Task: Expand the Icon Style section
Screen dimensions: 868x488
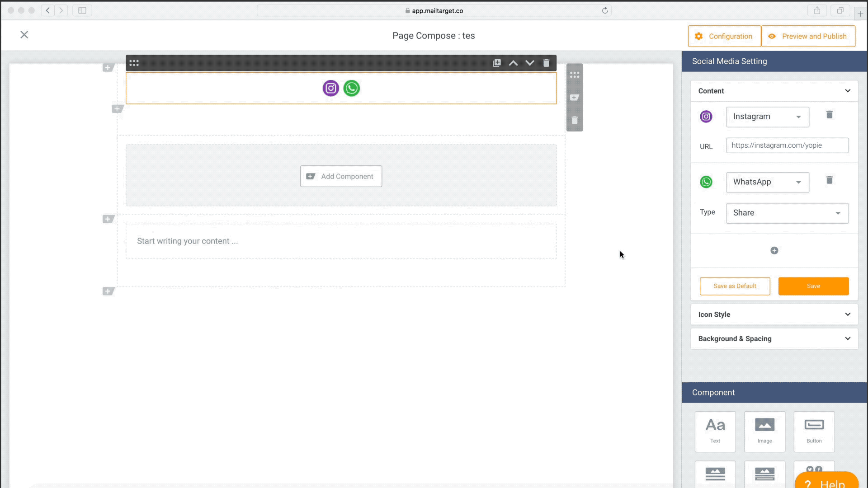Action: pyautogui.click(x=774, y=314)
